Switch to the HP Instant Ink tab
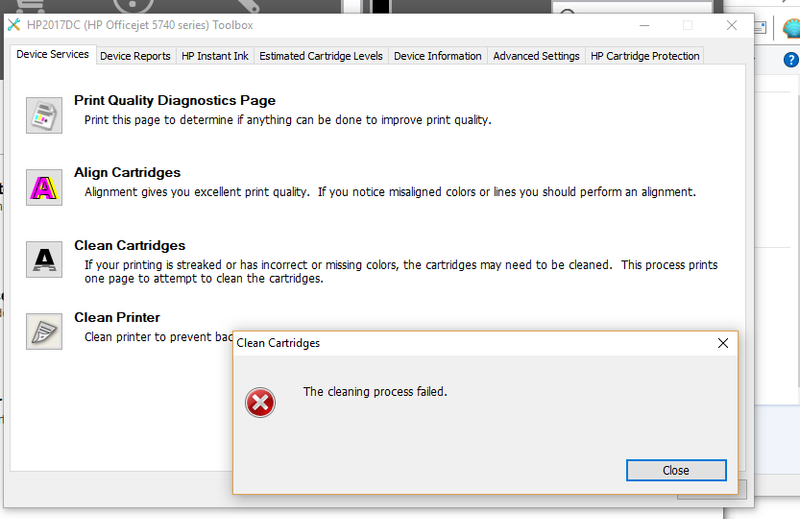This screenshot has height=519, width=800. click(x=215, y=56)
